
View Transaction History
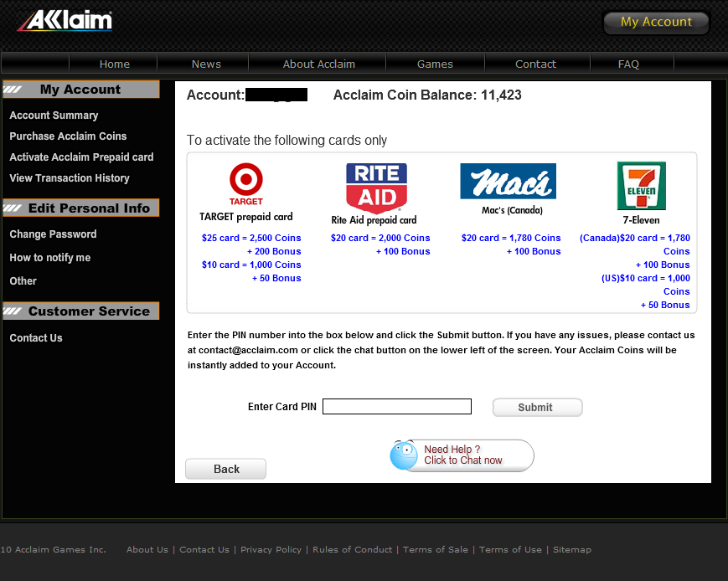(x=70, y=177)
